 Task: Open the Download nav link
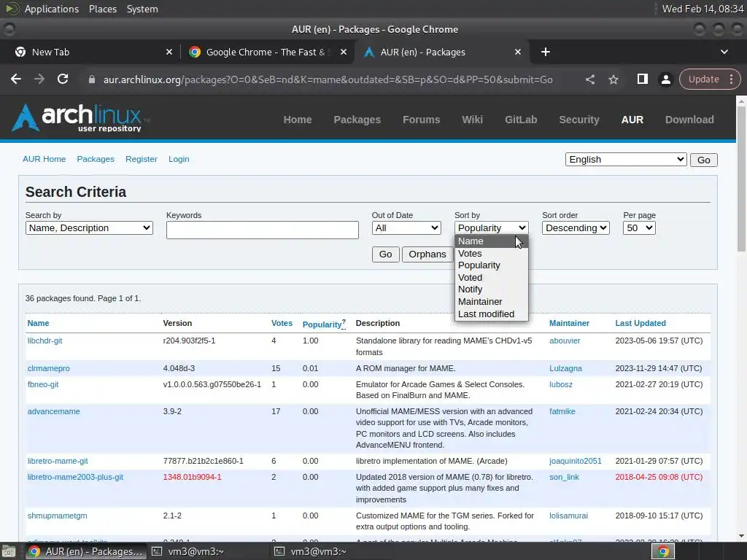[x=689, y=120]
